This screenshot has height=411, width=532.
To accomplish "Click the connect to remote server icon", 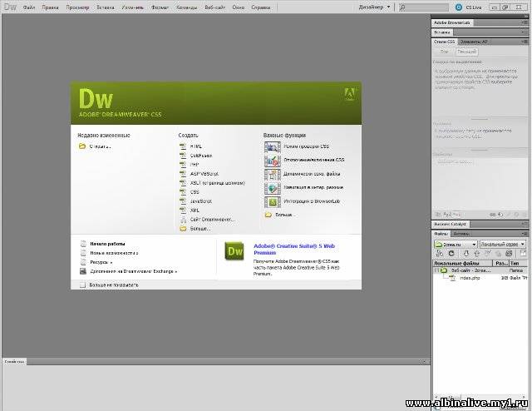I will pyautogui.click(x=440, y=254).
